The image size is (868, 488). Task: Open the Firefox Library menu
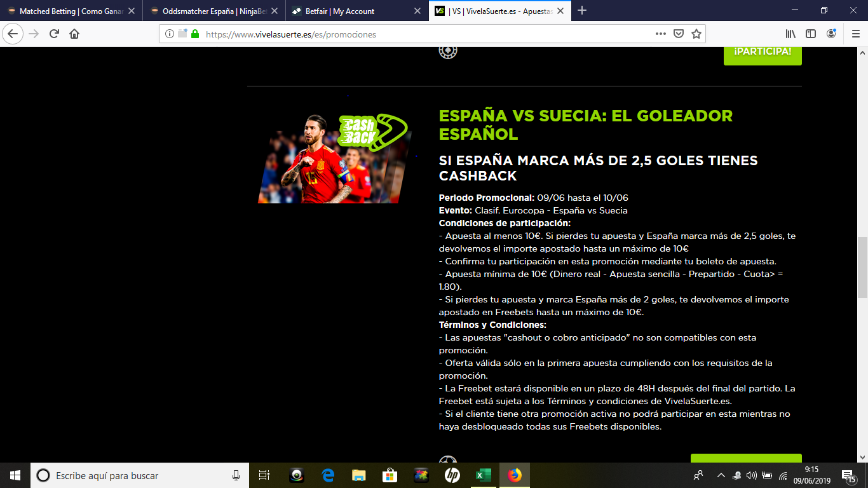[791, 34]
